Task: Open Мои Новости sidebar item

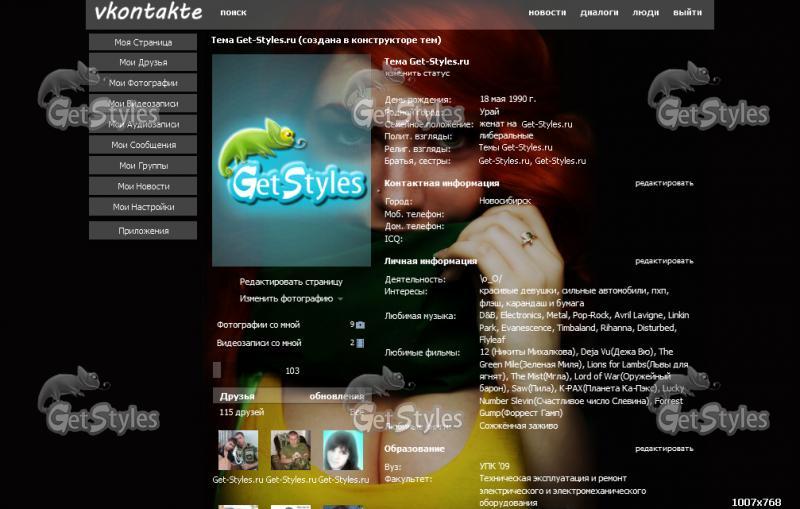Action: pyautogui.click(x=143, y=186)
